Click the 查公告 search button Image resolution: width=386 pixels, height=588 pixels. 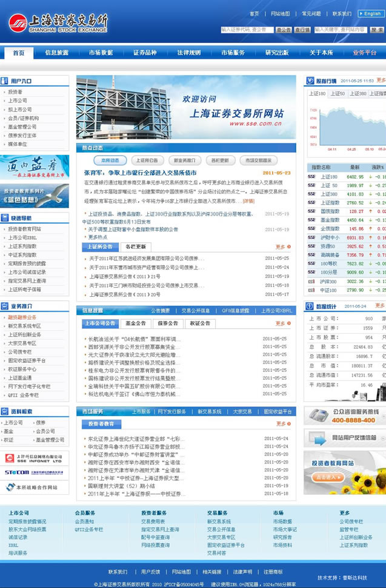284,30
